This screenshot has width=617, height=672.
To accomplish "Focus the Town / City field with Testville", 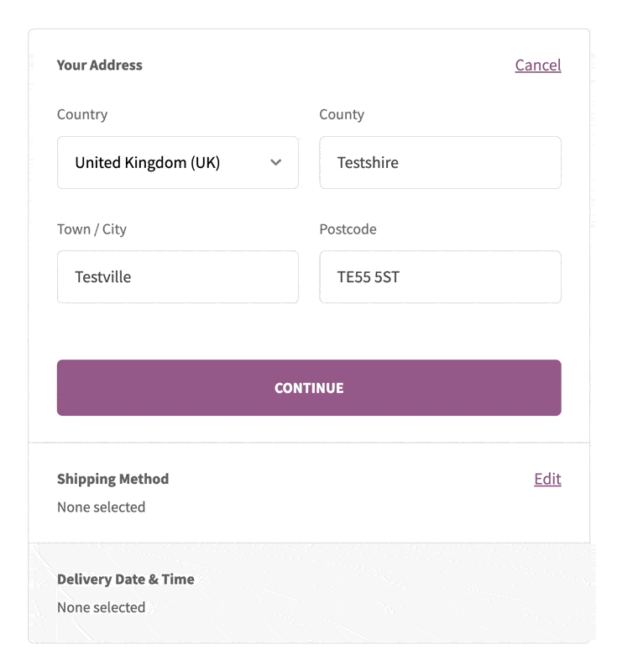I will click(178, 277).
